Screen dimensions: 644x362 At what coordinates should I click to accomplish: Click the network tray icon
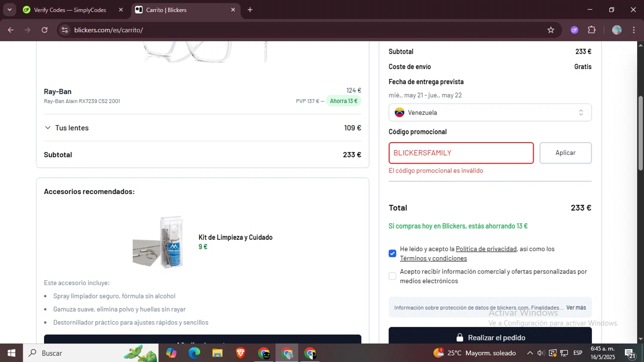coord(564,353)
